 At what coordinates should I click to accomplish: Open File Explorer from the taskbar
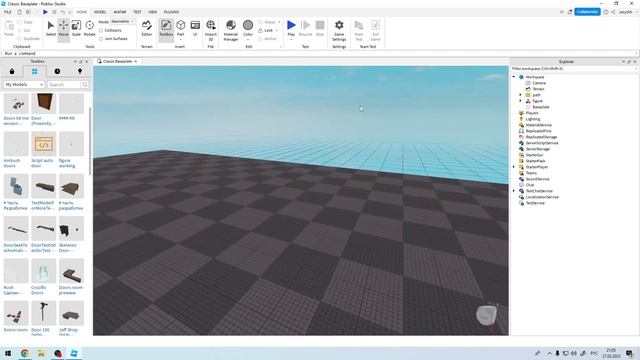click(41, 353)
